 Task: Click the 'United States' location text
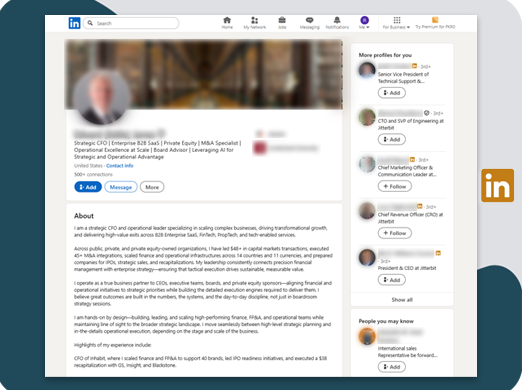click(x=88, y=166)
